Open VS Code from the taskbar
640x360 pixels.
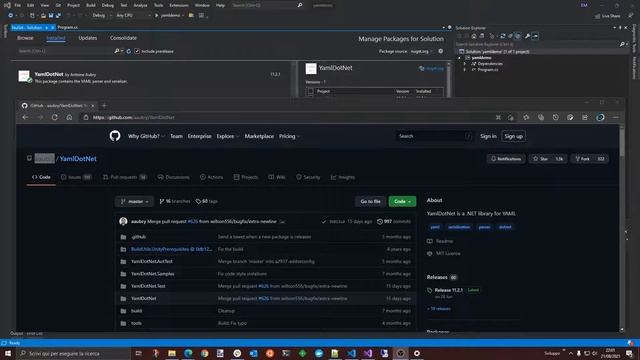351,353
